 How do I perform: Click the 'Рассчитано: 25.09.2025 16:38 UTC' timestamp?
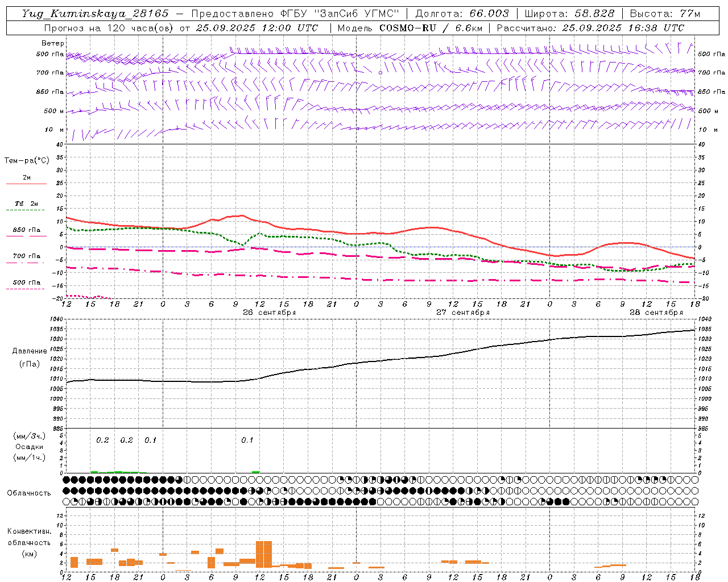pyautogui.click(x=590, y=28)
